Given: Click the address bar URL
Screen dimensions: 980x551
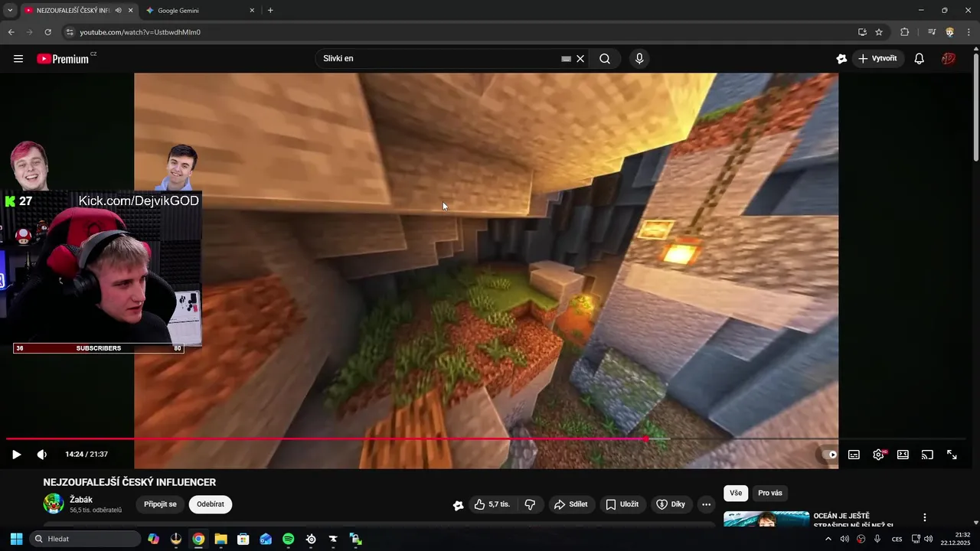Looking at the screenshot, I should click(x=140, y=32).
